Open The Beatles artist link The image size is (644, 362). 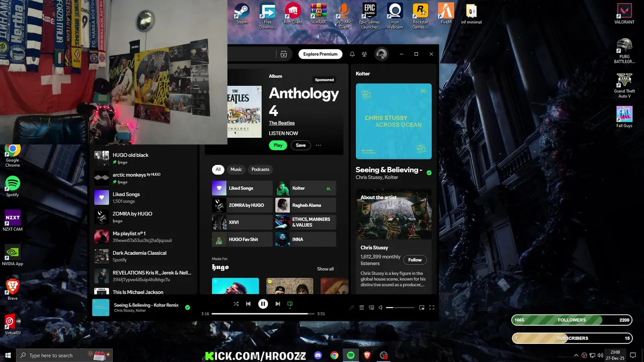[x=282, y=123]
